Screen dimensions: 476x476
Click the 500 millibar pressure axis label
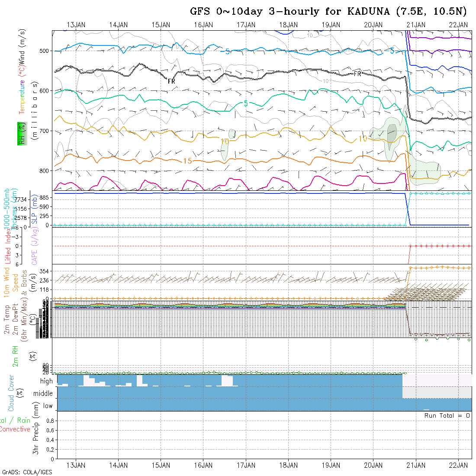tap(45, 51)
